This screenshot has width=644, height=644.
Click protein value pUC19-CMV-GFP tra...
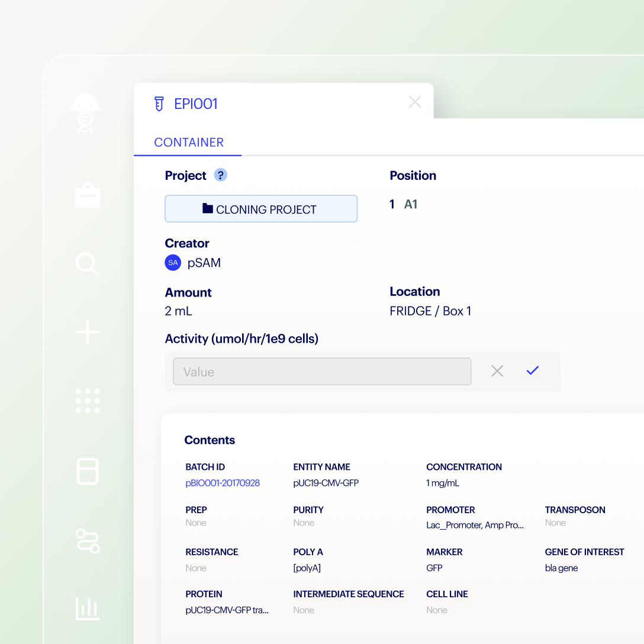click(x=227, y=610)
